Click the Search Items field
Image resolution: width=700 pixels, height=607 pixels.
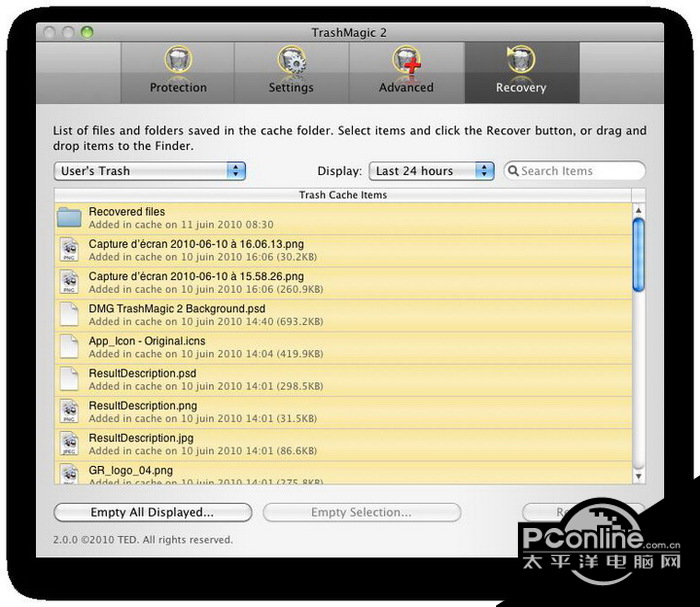[x=575, y=171]
